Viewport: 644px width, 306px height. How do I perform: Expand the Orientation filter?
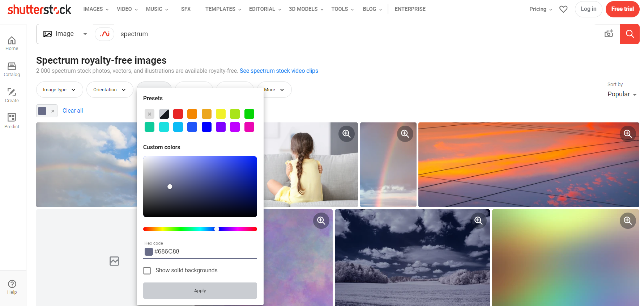[110, 90]
